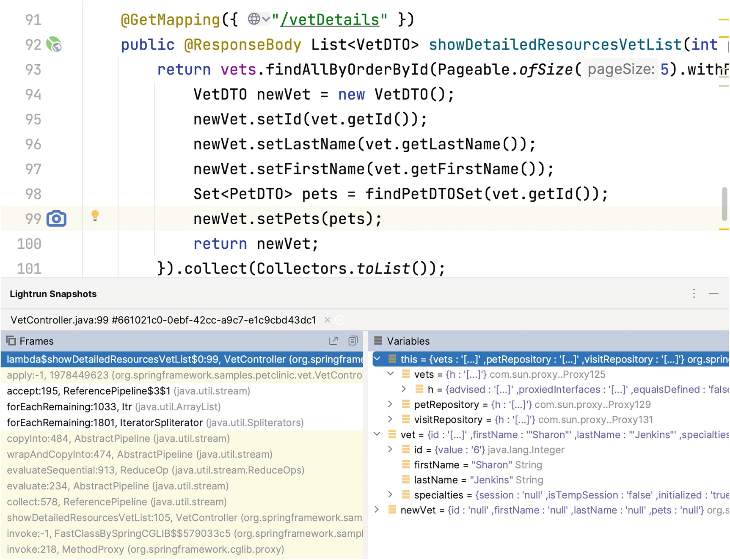Image resolution: width=730 pixels, height=560 pixels.
Task: Click the globe URL icon before /vetDetails
Action: point(254,19)
